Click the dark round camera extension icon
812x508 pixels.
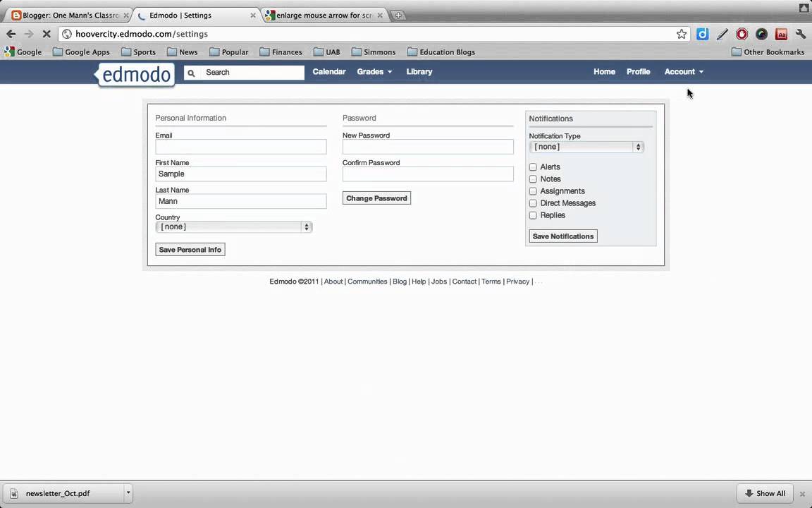(x=761, y=34)
